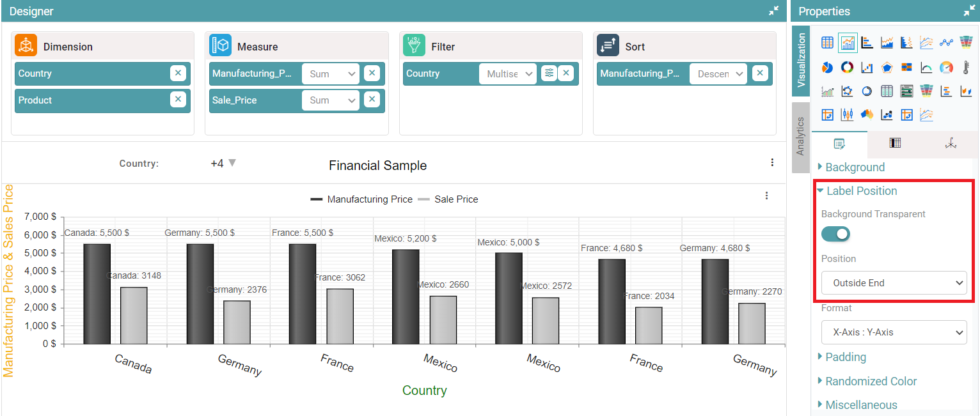Choose the map chart visualization
Image resolution: width=980 pixels, height=416 pixels.
coord(867,115)
